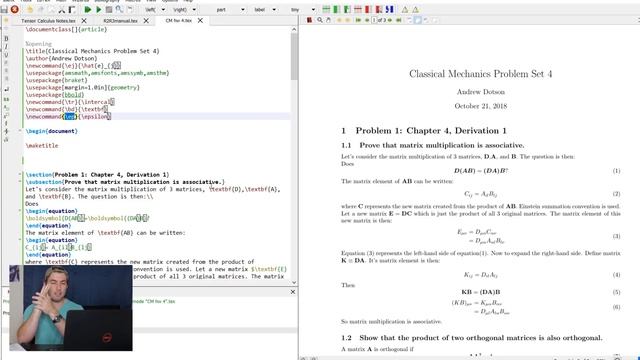Click the \usepackage{braket} line
The image size is (640, 360).
[x=56, y=80]
